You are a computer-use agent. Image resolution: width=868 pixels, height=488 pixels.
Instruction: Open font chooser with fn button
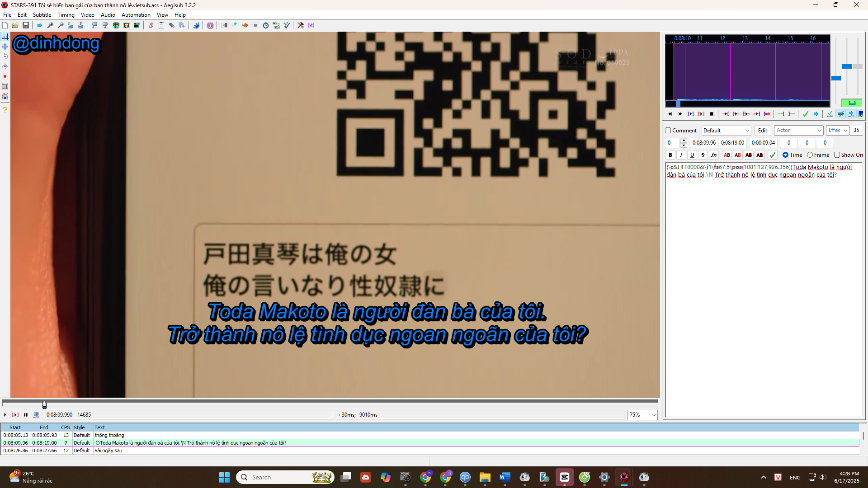tap(714, 155)
